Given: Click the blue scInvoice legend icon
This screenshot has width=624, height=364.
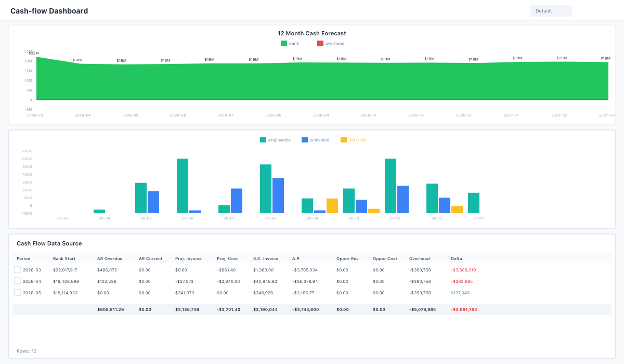Looking at the screenshot, I should pyautogui.click(x=305, y=140).
